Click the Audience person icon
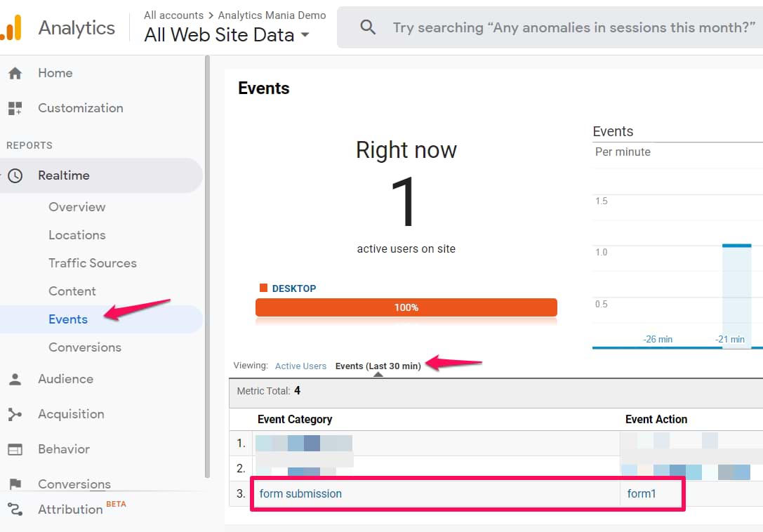This screenshot has height=532, width=763. tap(15, 379)
